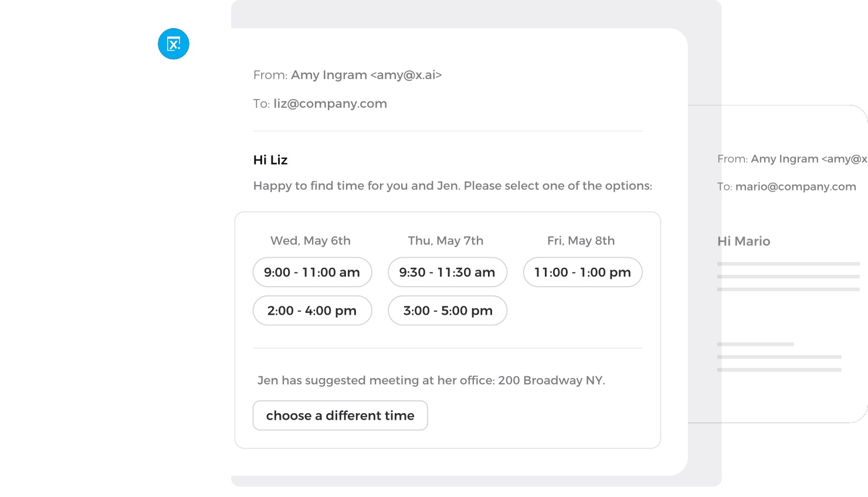Click the 'Happy to find time' message line
This screenshot has width=868, height=497.
tap(452, 186)
